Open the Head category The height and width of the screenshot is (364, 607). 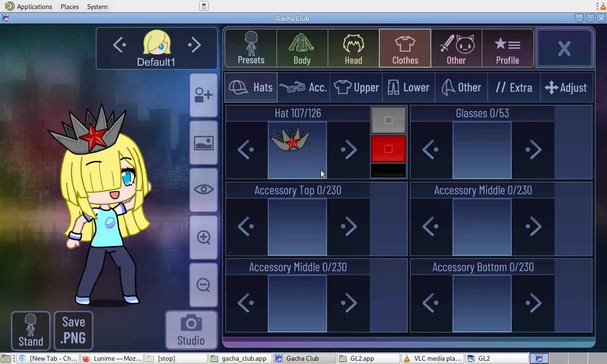[x=353, y=48]
